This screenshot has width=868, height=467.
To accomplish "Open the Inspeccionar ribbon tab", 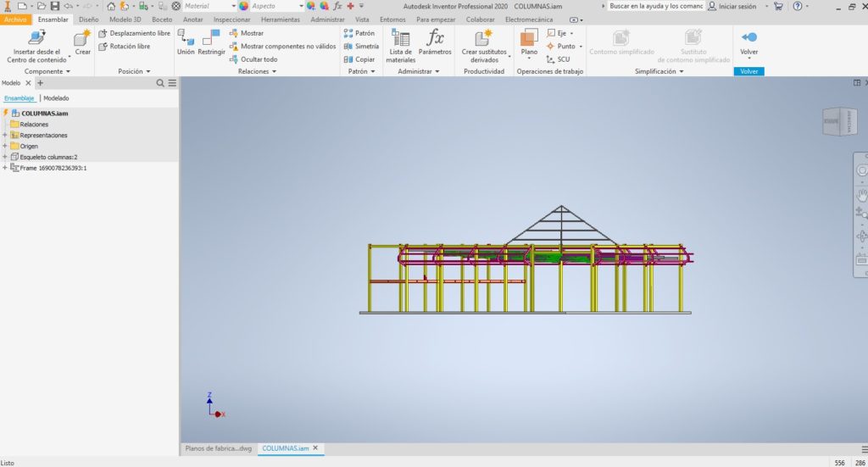I will tap(231, 19).
